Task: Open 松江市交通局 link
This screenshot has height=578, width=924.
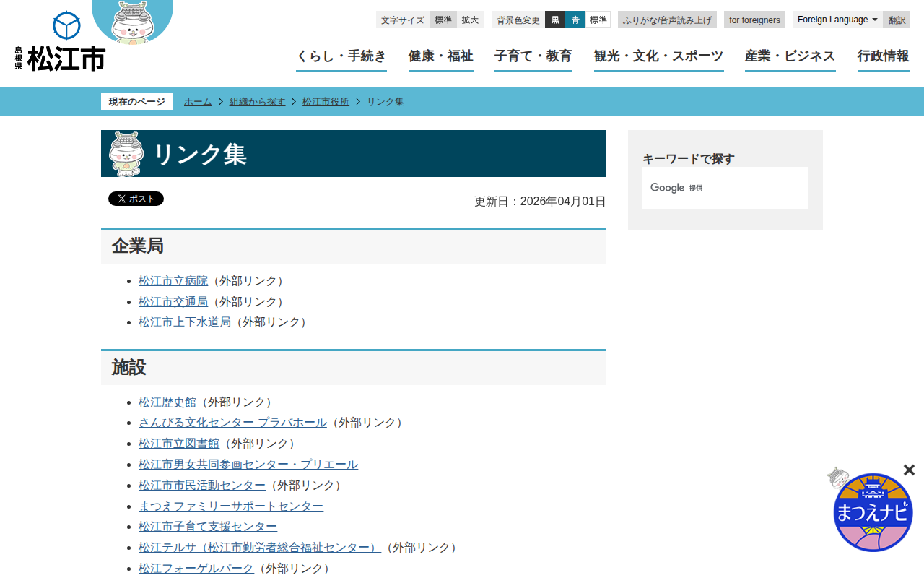Action: (173, 302)
